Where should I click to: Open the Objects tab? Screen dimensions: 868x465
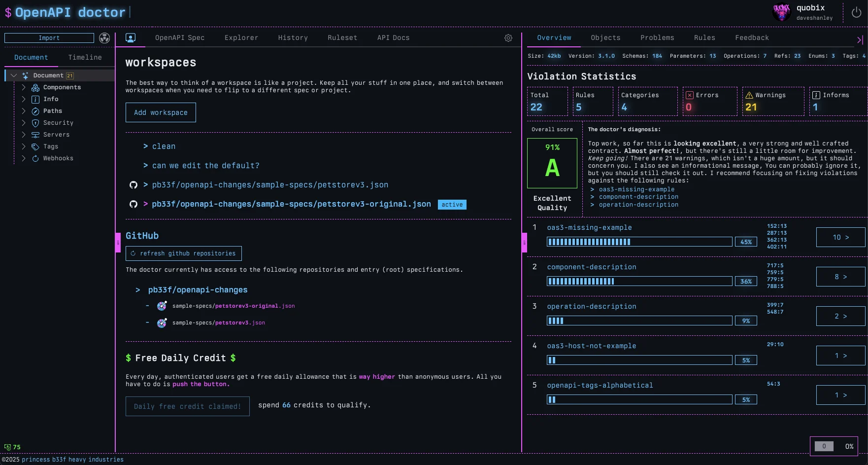606,37
